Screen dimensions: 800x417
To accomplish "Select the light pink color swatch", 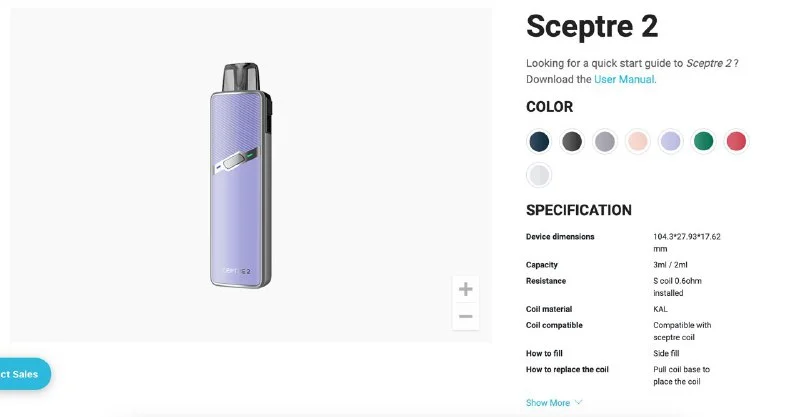I will pyautogui.click(x=638, y=141).
